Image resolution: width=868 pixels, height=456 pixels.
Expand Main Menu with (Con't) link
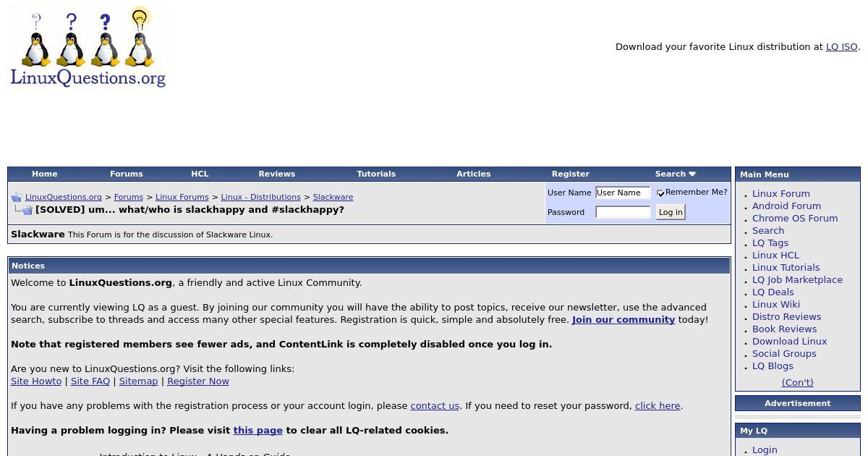(797, 383)
